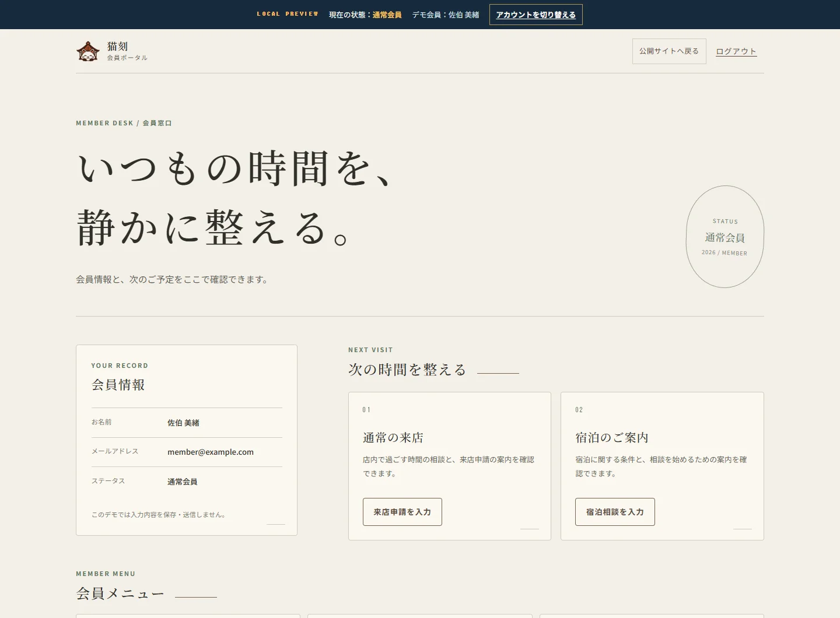
Task: Click the 会員メニュー section heading
Action: click(x=120, y=594)
